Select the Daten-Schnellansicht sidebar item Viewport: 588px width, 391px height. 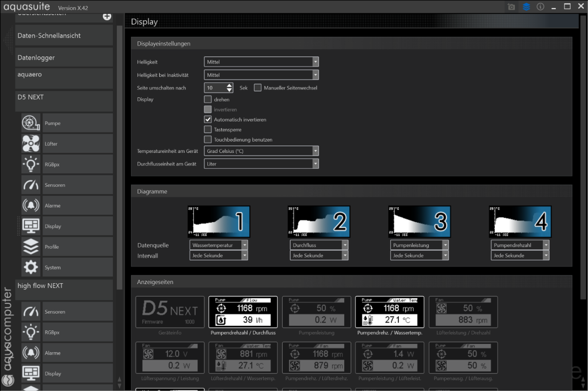pos(64,36)
